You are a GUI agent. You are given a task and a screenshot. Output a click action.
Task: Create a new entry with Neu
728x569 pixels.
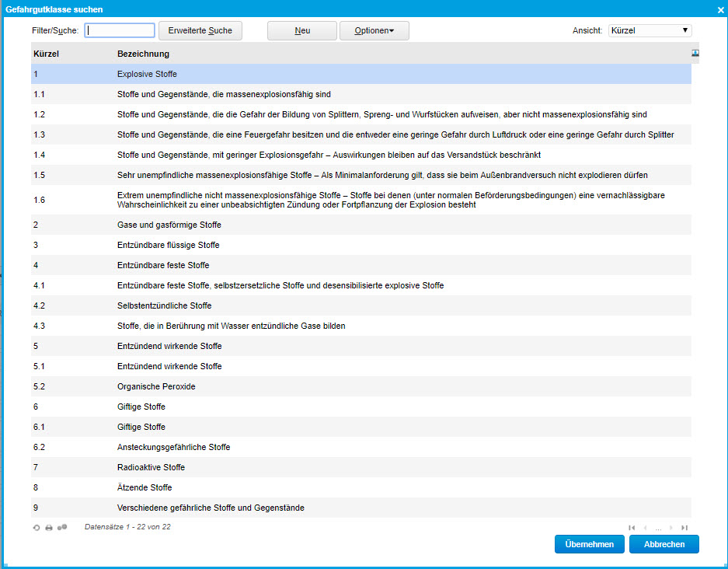point(301,30)
